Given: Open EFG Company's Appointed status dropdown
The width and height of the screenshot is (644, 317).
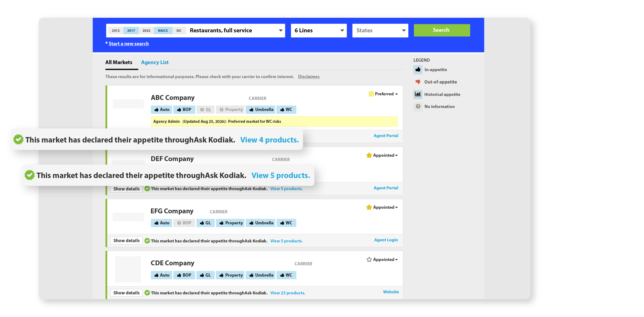Looking at the screenshot, I should 382,207.
